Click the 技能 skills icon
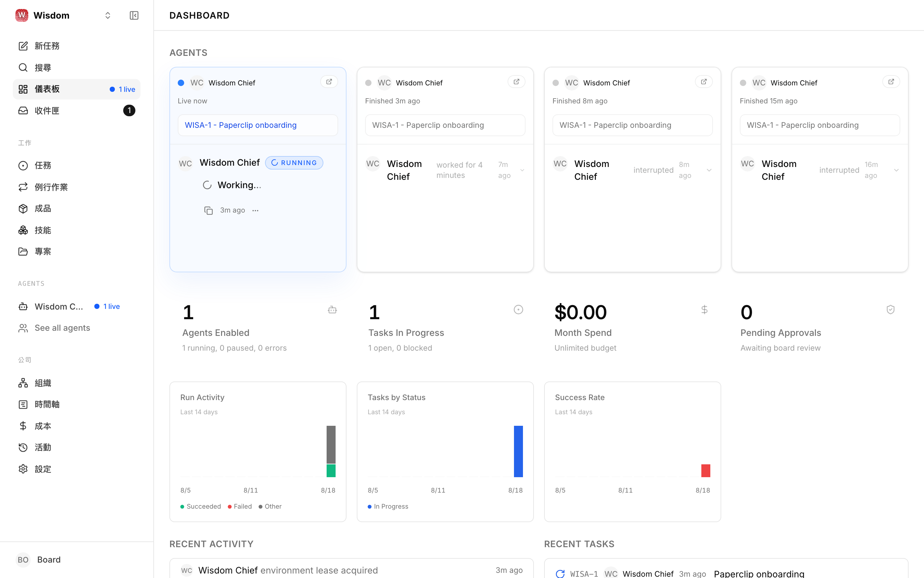Screen dimensions: 924x578 [x=23, y=230]
